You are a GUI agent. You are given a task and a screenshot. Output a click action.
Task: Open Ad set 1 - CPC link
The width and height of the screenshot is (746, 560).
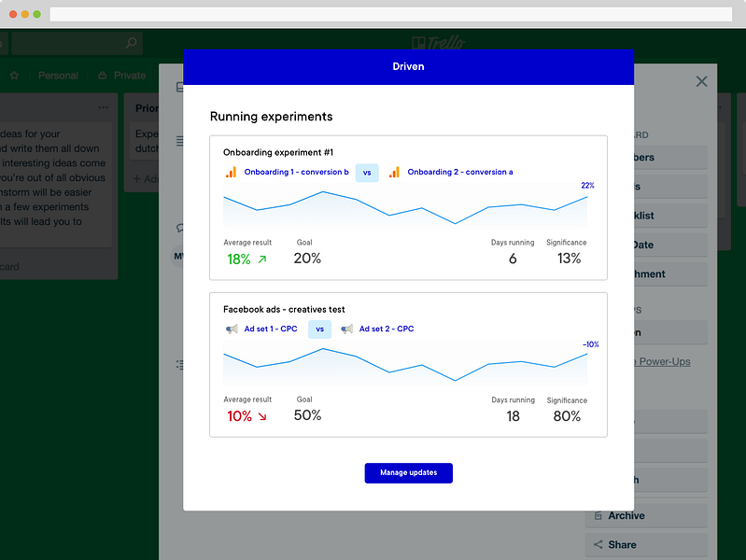click(270, 329)
